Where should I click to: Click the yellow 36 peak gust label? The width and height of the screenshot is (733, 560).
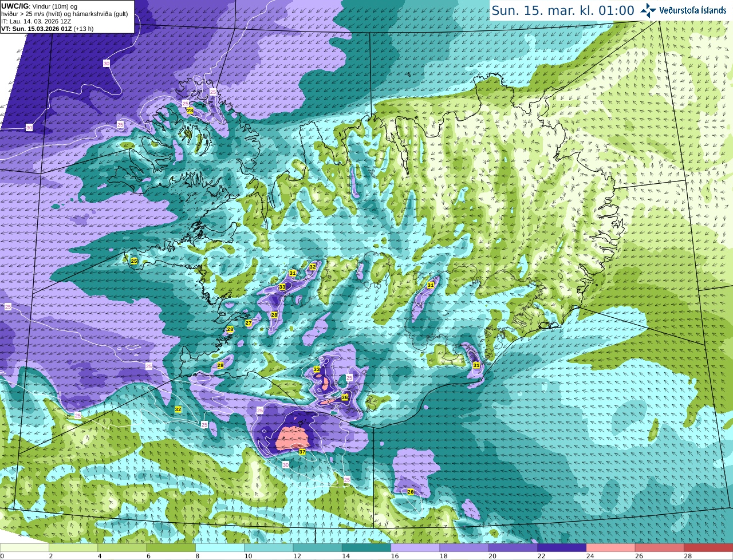tap(345, 397)
